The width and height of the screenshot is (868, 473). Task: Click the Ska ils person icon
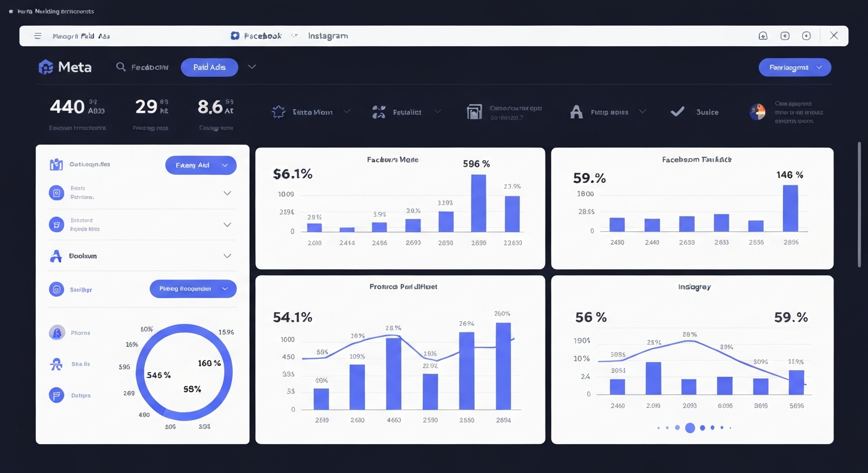coord(56,364)
